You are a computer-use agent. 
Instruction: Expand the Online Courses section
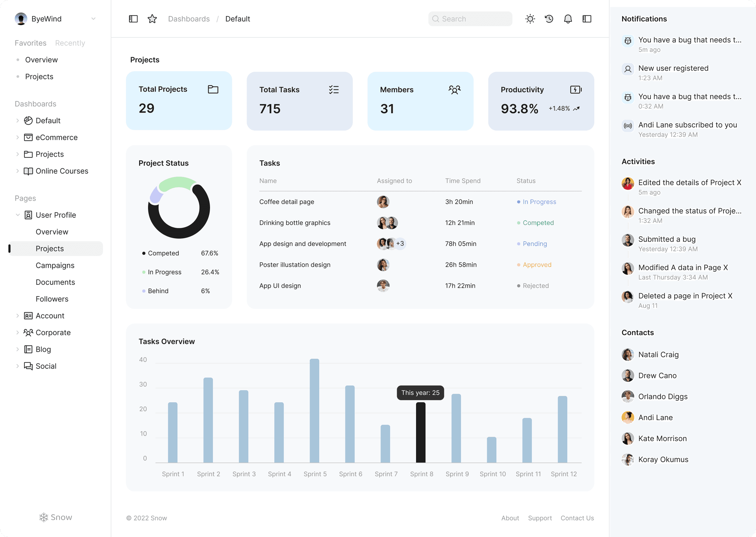click(x=18, y=171)
